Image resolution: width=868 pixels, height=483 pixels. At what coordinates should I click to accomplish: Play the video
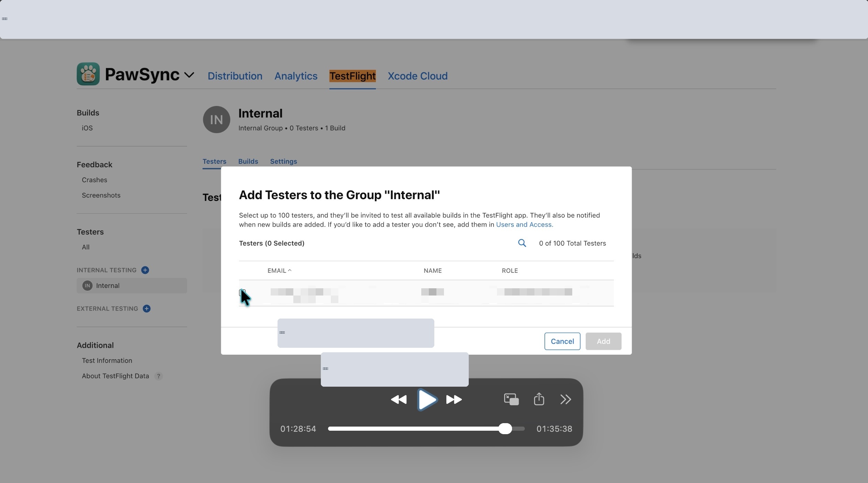click(427, 400)
